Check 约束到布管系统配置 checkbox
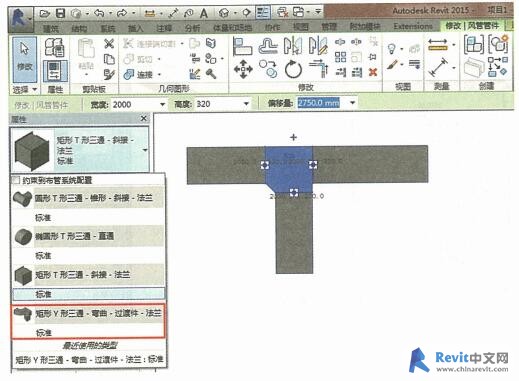519x381 pixels. pos(16,180)
